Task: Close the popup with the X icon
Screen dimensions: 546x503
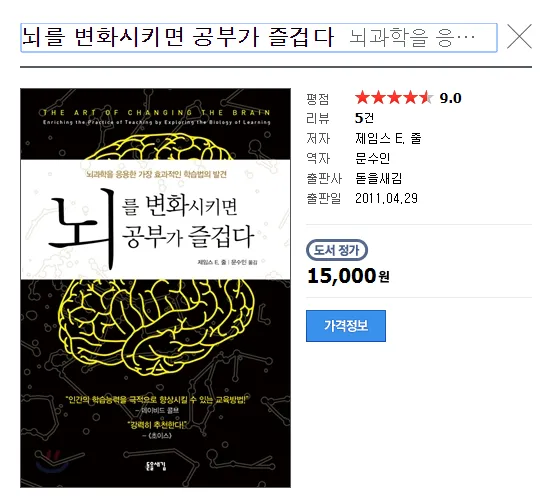Action: click(519, 37)
